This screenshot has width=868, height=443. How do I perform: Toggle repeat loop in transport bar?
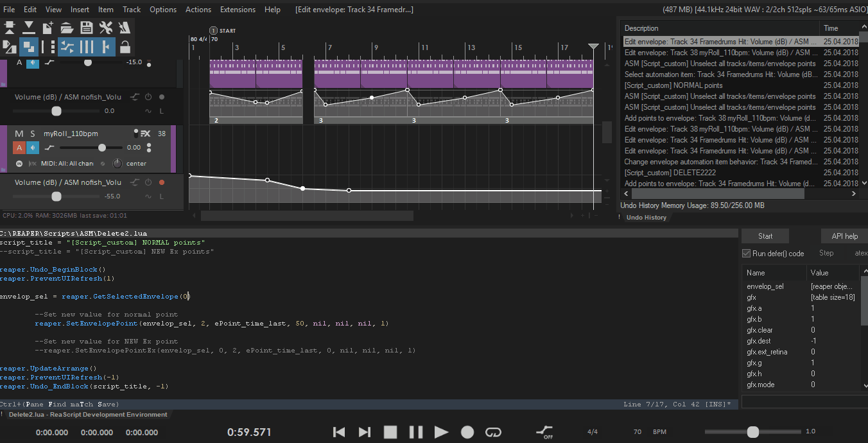(x=493, y=432)
